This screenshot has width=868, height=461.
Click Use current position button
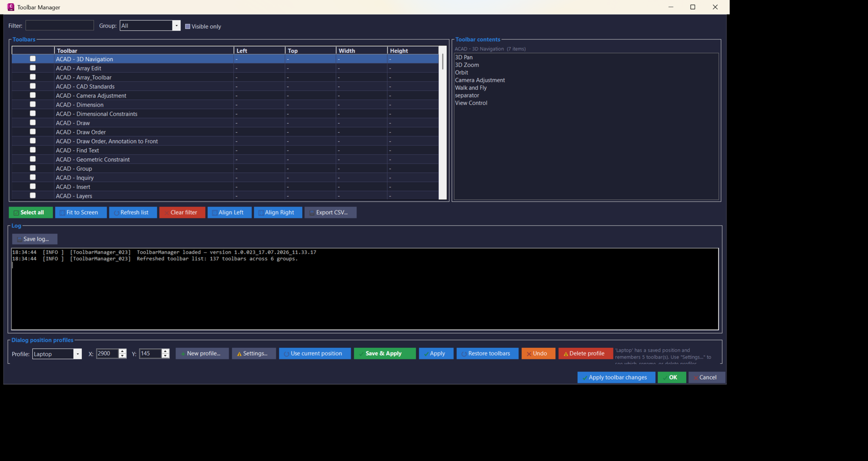click(315, 354)
